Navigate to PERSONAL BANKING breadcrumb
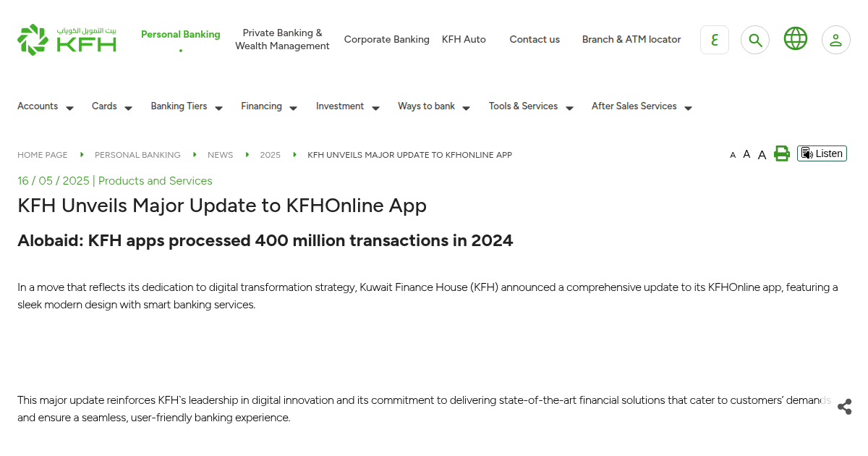Viewport: 868px width, 456px height. 137,154
